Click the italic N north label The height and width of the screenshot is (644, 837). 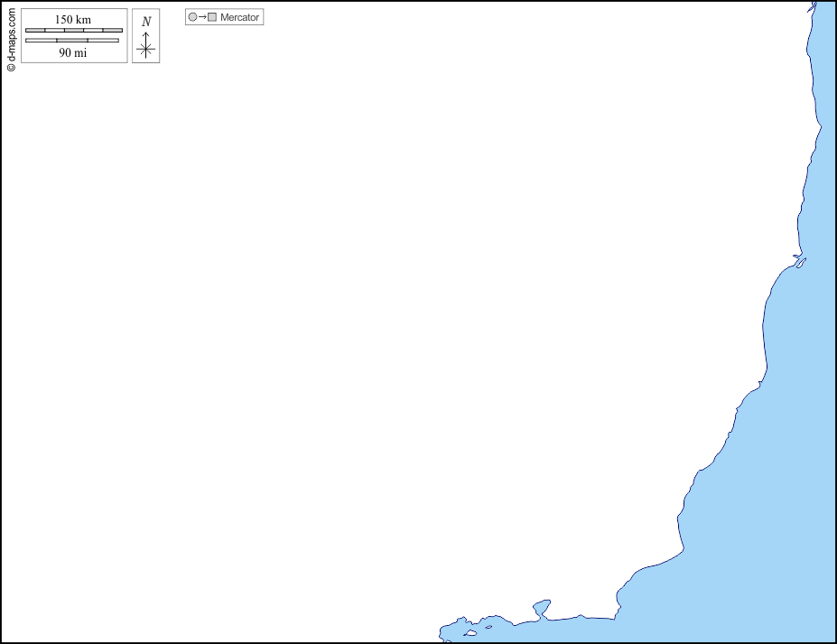(x=146, y=22)
